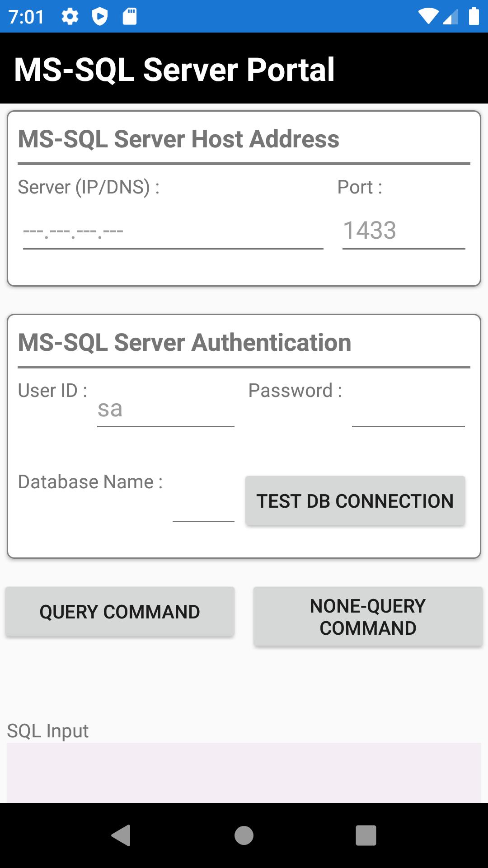Tap the SQL Input text area

click(x=244, y=773)
